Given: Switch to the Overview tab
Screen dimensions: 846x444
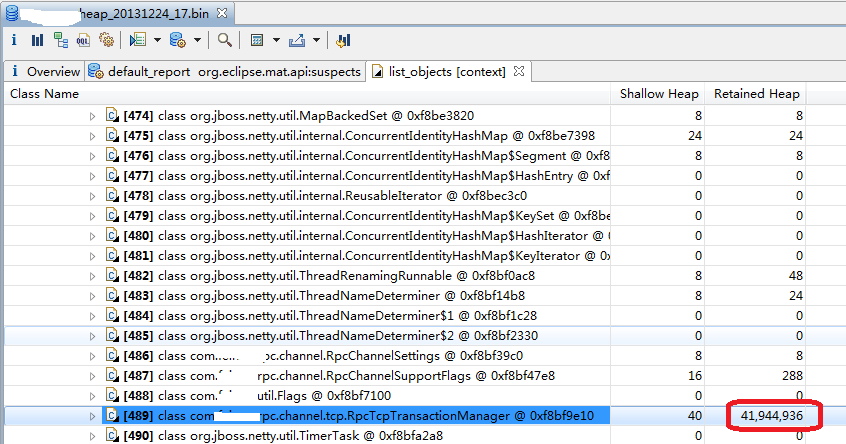Looking at the screenshot, I should click(45, 72).
